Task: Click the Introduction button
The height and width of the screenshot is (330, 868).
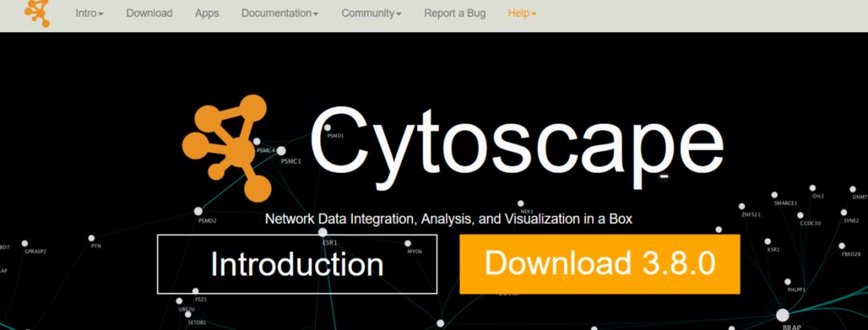Action: tap(297, 264)
